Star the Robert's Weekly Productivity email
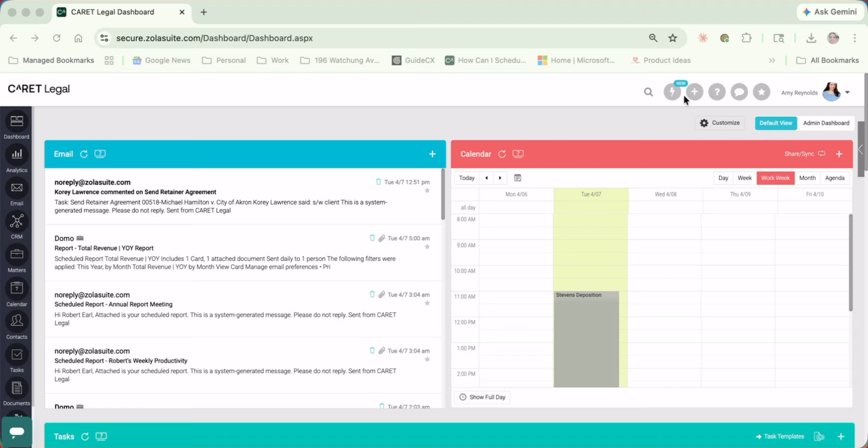This screenshot has height=448, width=868. [x=427, y=359]
